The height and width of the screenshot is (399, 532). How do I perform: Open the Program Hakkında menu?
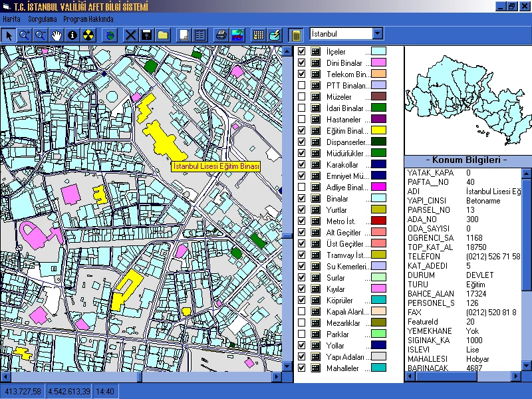[88, 19]
